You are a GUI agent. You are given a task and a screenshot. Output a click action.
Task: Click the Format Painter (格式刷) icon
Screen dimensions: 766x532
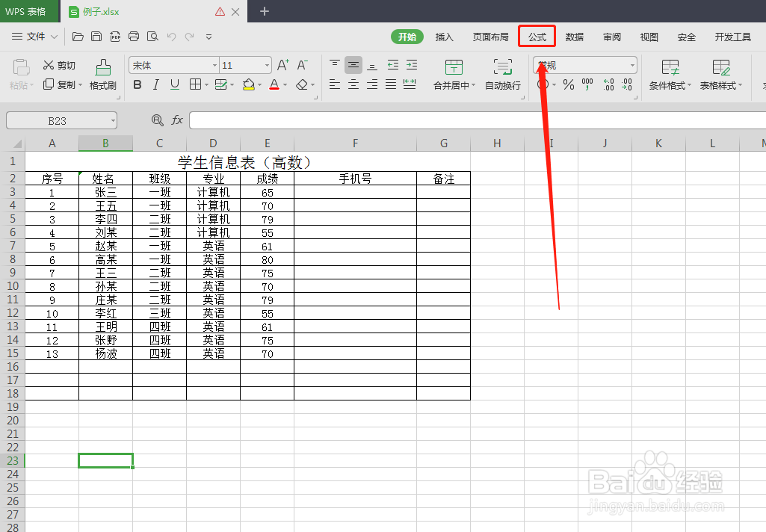(103, 74)
